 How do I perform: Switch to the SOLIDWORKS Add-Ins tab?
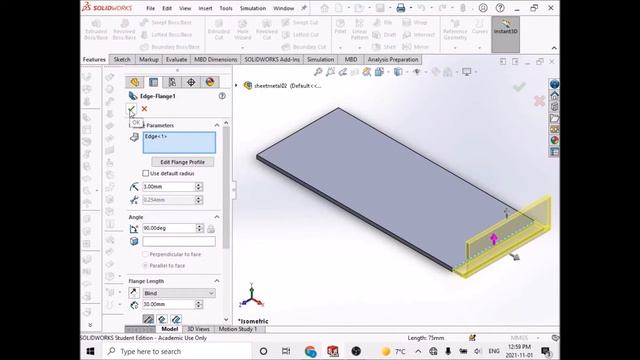pyautogui.click(x=272, y=60)
